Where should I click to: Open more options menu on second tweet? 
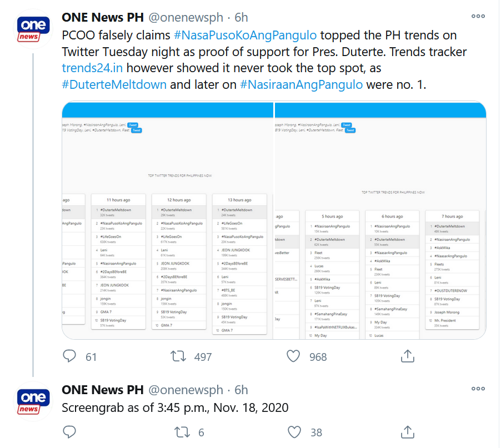point(478,389)
